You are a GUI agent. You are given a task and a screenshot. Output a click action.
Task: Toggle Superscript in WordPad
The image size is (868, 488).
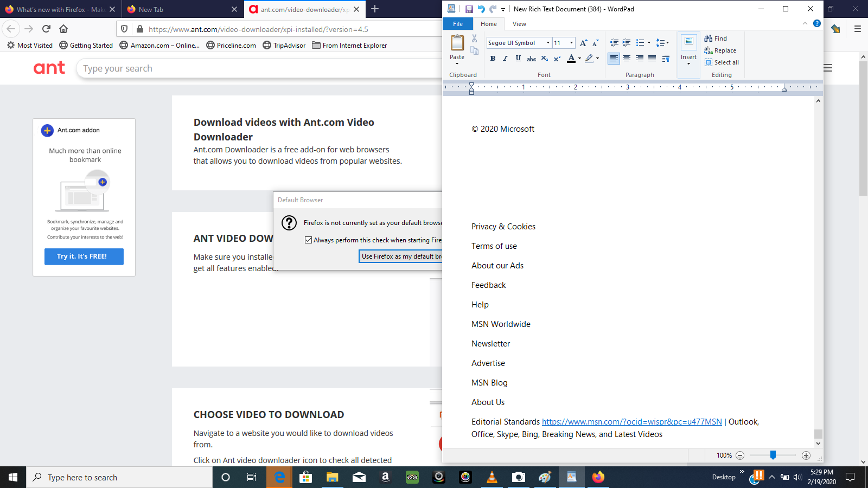coord(557,59)
